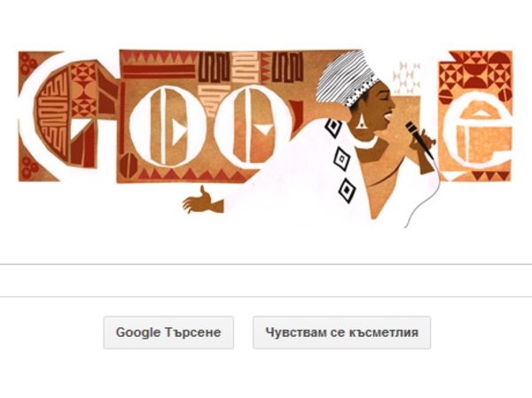The height and width of the screenshot is (398, 532).
Task: Click the second O with downward triangle
Action: click(252, 126)
